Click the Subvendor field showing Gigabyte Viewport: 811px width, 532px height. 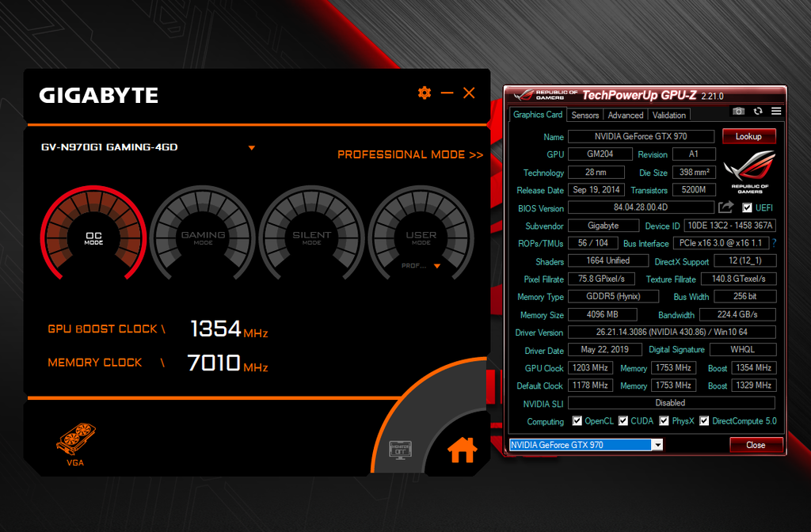603,226
